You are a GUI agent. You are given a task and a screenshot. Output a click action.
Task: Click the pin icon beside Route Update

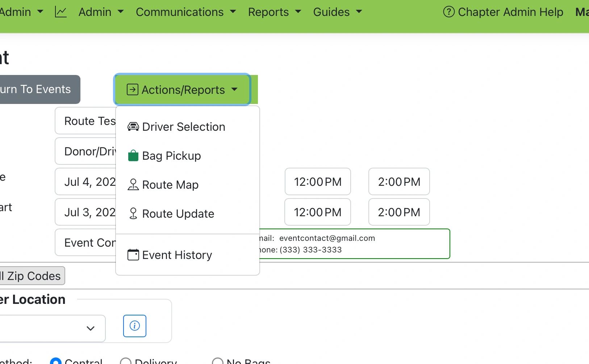133,214
